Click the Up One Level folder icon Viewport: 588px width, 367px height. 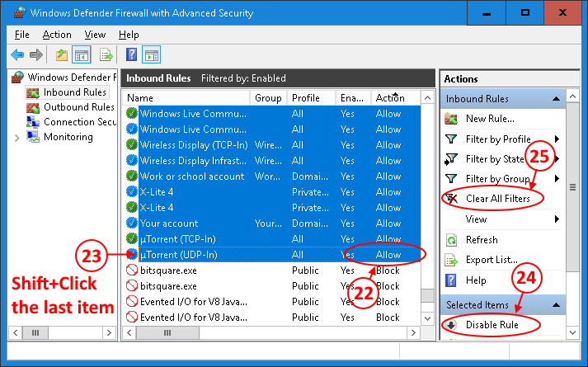pyautogui.click(x=62, y=55)
